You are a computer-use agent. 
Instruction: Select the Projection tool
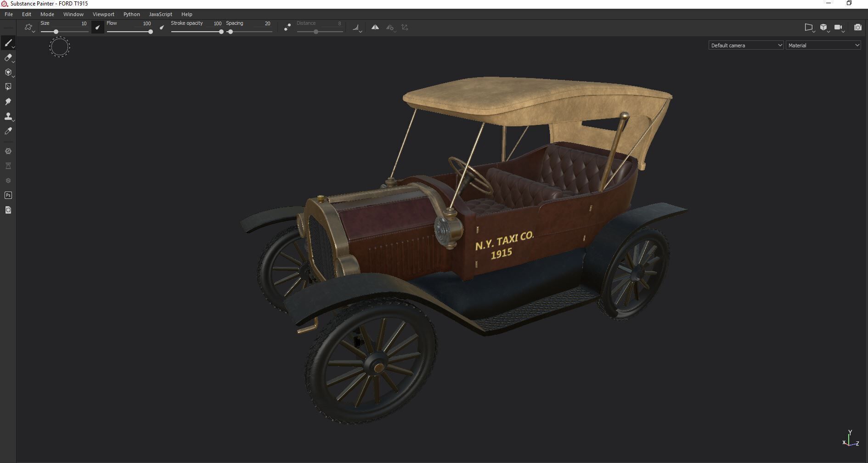click(x=8, y=73)
